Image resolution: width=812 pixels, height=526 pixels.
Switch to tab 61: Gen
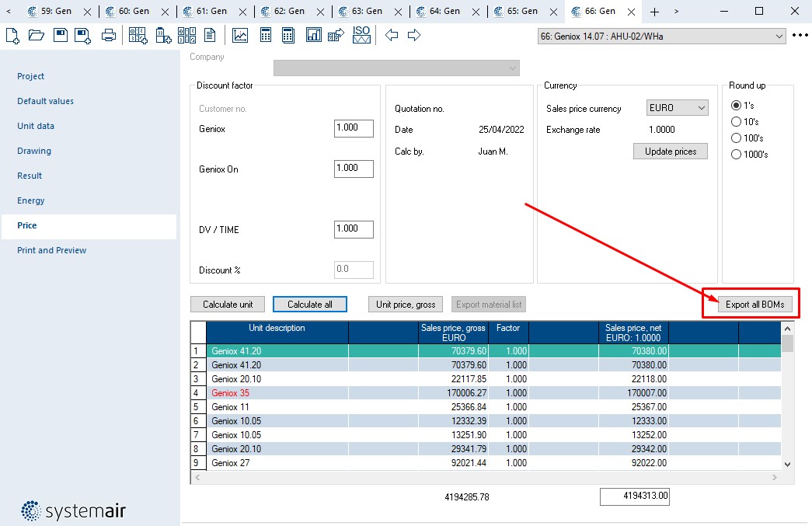click(x=211, y=12)
